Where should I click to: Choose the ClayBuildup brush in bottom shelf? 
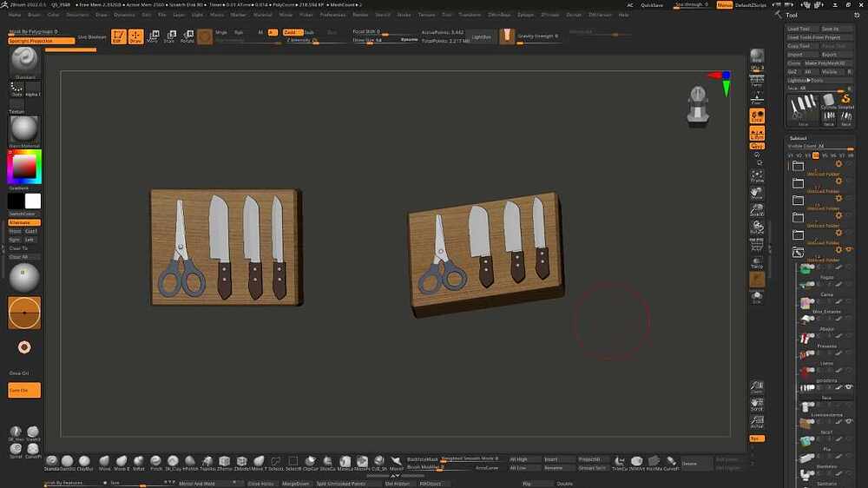(85, 462)
